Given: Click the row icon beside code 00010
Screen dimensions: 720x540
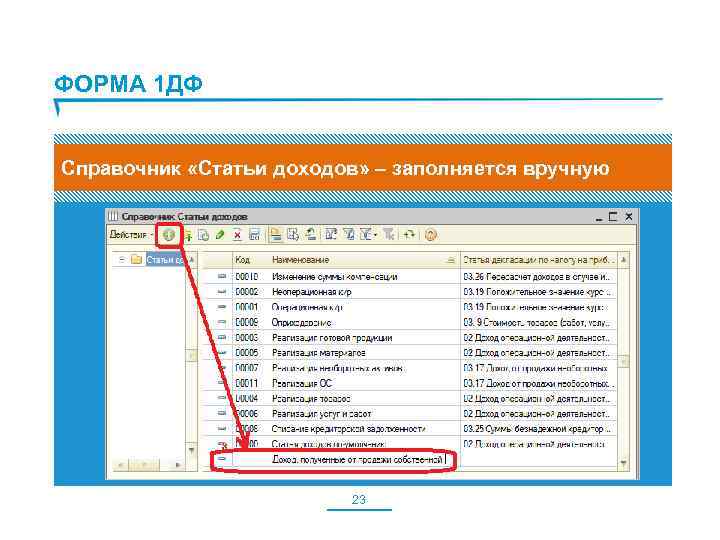Looking at the screenshot, I should (x=222, y=276).
